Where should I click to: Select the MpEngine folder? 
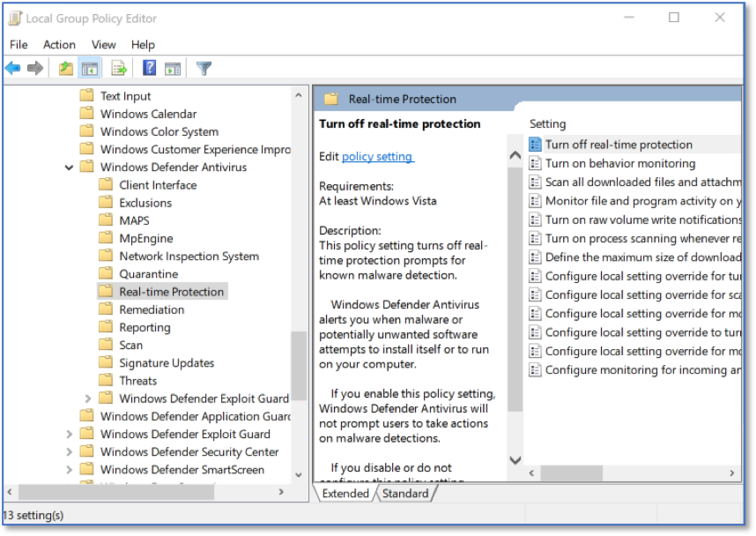click(x=146, y=238)
